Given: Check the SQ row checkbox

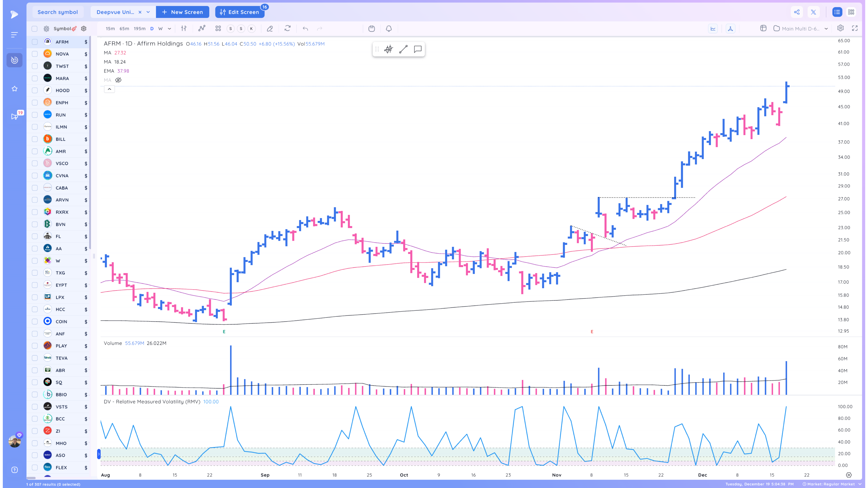Looking at the screenshot, I should tap(35, 382).
